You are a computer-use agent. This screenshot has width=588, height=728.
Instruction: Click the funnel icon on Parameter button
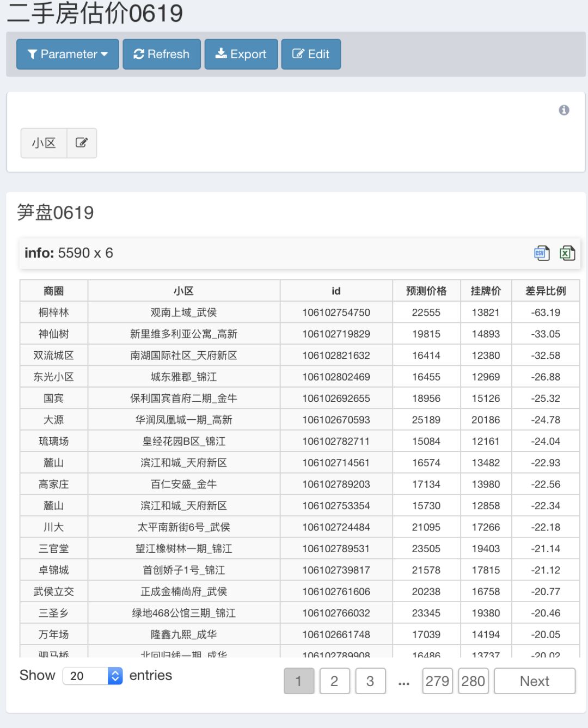[33, 54]
